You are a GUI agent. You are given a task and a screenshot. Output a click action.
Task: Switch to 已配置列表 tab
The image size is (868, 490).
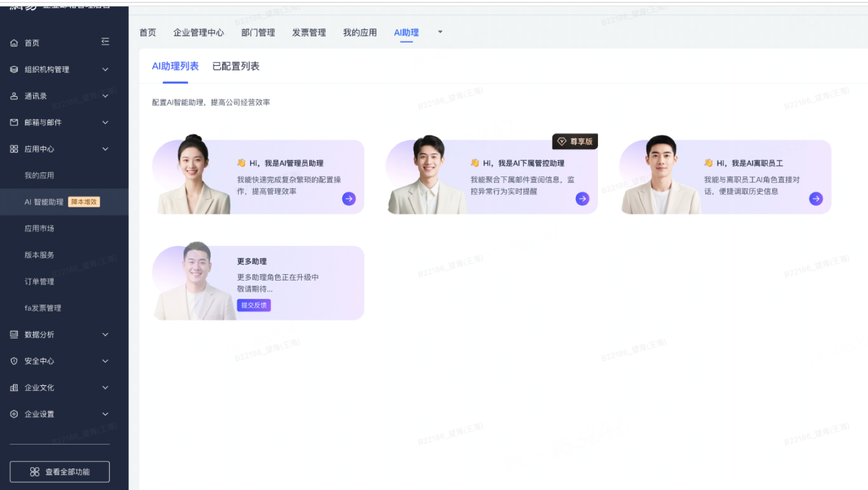[x=236, y=66]
